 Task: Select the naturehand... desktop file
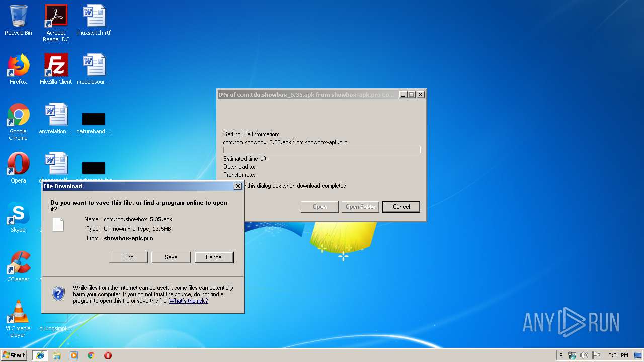coord(94,123)
